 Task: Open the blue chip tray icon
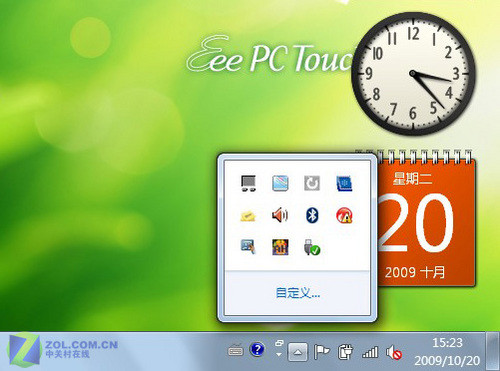(x=344, y=183)
